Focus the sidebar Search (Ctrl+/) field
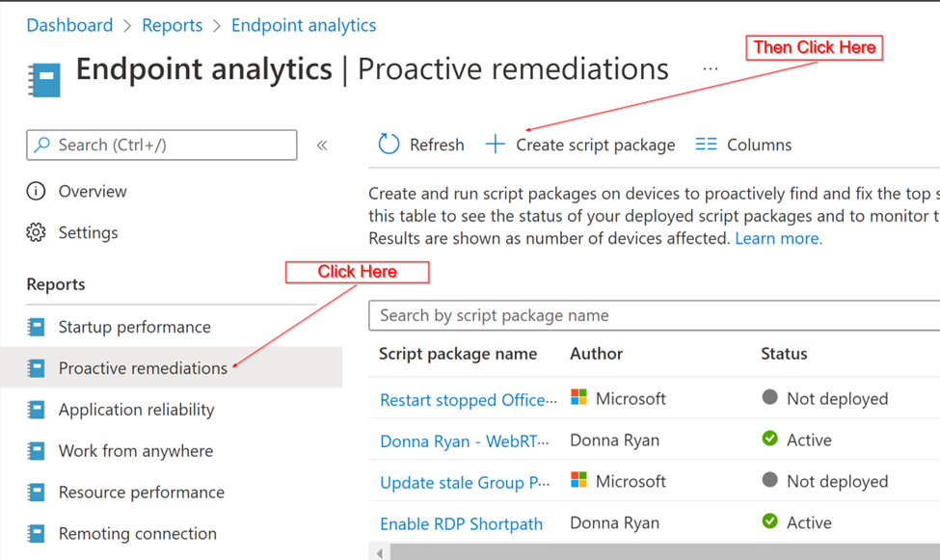The image size is (940, 560). click(162, 146)
